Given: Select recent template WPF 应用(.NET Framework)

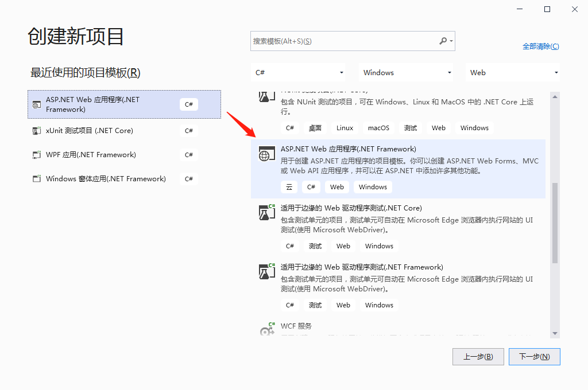Looking at the screenshot, I should pyautogui.click(x=124, y=155).
